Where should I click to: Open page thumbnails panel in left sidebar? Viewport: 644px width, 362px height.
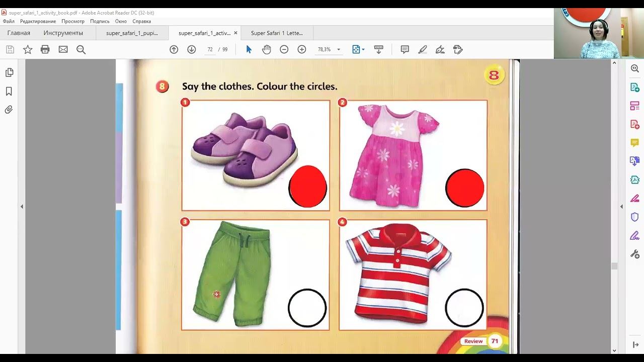click(9, 73)
